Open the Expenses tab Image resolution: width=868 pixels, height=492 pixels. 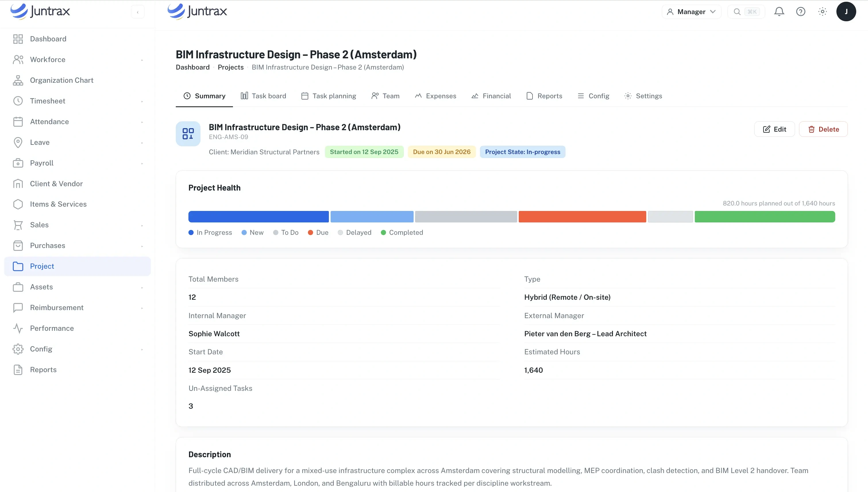point(435,96)
